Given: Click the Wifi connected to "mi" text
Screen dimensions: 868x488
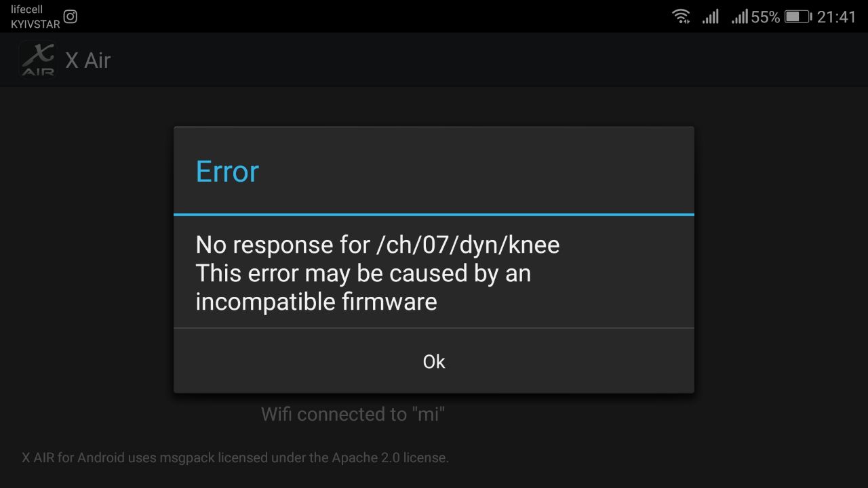Looking at the screenshot, I should tap(353, 414).
